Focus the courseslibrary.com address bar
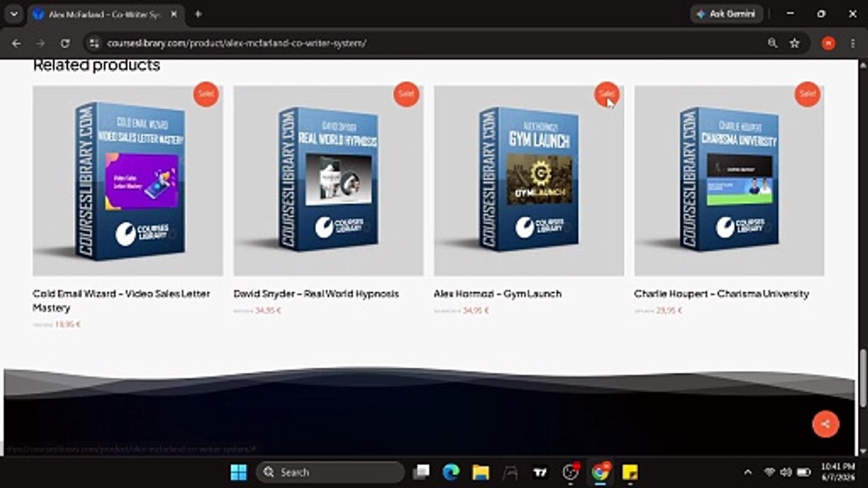This screenshot has width=868, height=488. click(434, 43)
